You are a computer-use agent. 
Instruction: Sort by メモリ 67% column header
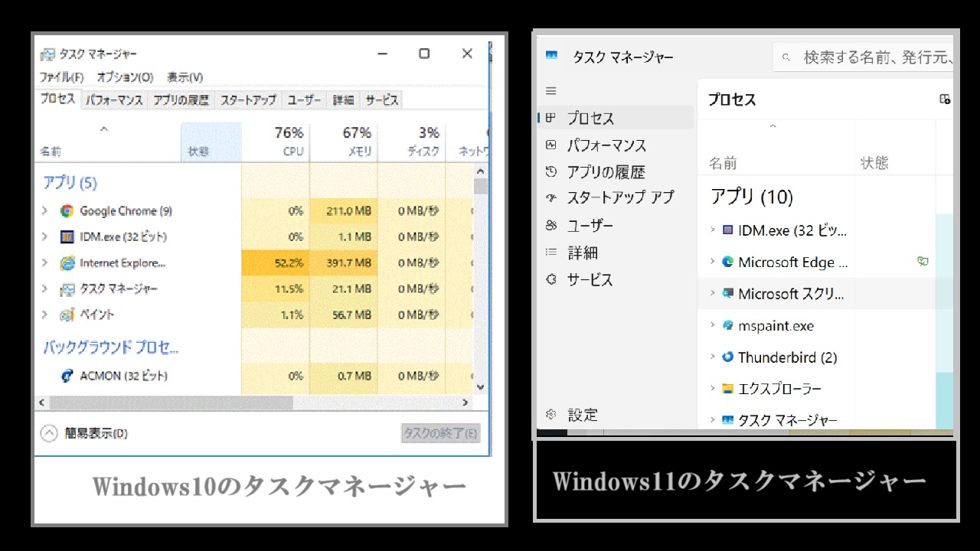(344, 142)
